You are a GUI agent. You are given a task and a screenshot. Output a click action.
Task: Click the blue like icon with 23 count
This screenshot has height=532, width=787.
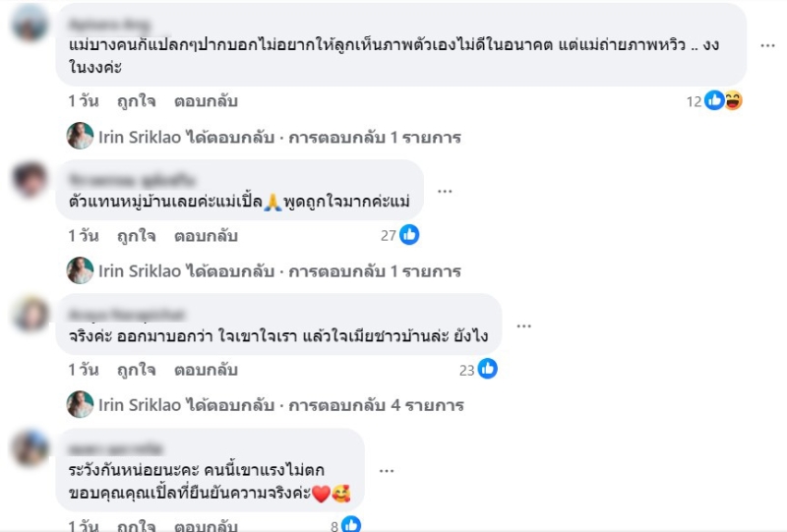[x=487, y=369]
